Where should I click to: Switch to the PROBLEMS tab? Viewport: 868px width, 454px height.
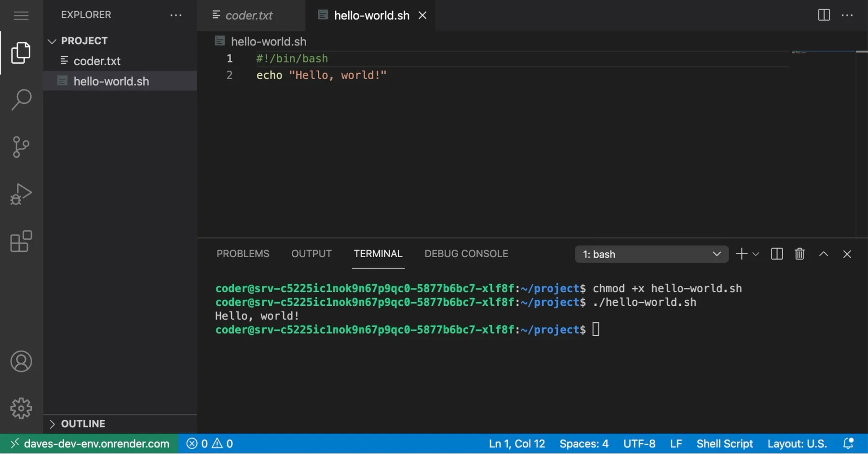coord(243,253)
